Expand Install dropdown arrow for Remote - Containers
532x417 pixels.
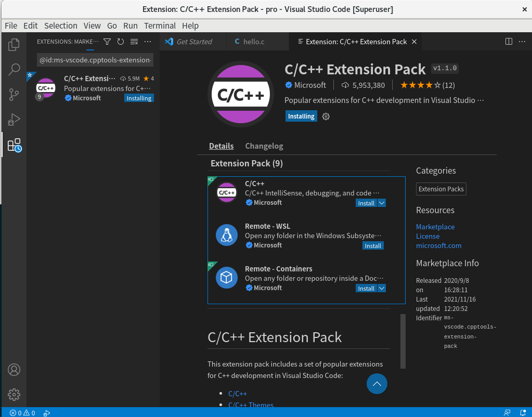click(381, 288)
